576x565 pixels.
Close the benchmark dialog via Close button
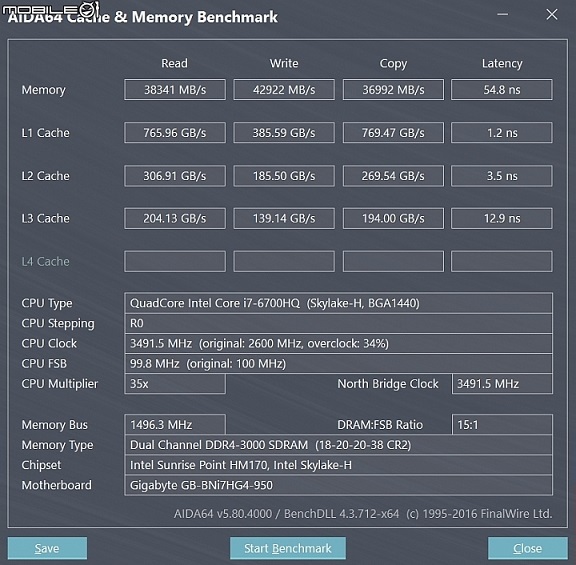click(528, 548)
